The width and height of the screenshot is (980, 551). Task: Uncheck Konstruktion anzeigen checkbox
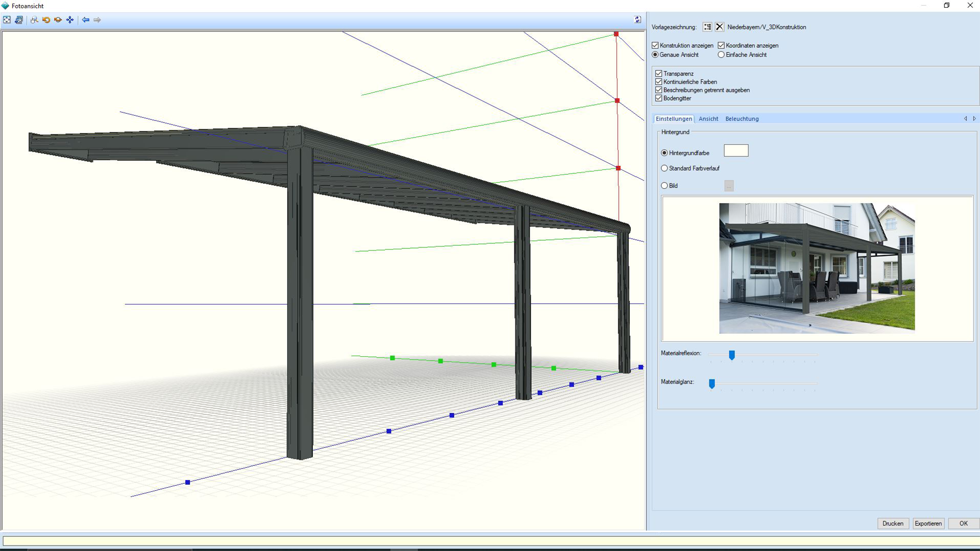click(x=655, y=45)
